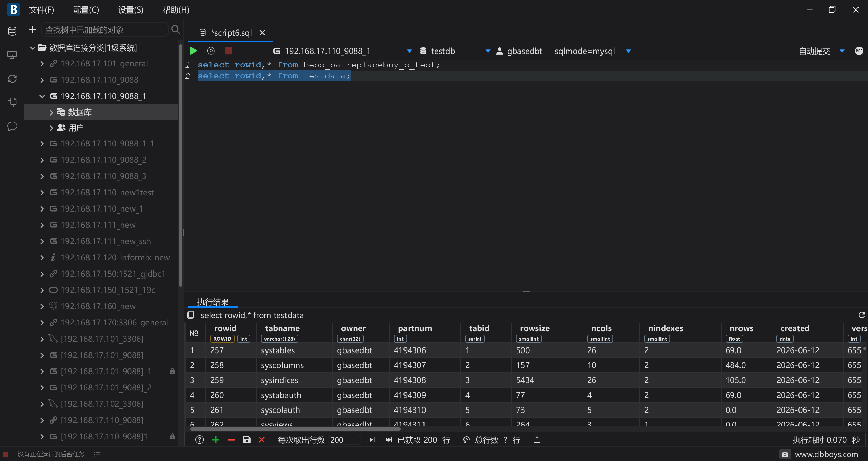
Task: Delete a row with the red minus icon
Action: pyautogui.click(x=231, y=440)
